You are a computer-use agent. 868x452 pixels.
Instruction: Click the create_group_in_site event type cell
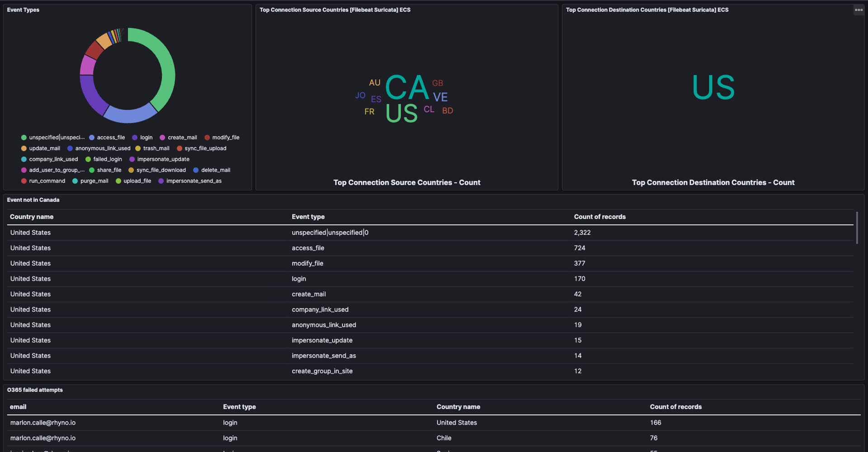click(x=322, y=371)
